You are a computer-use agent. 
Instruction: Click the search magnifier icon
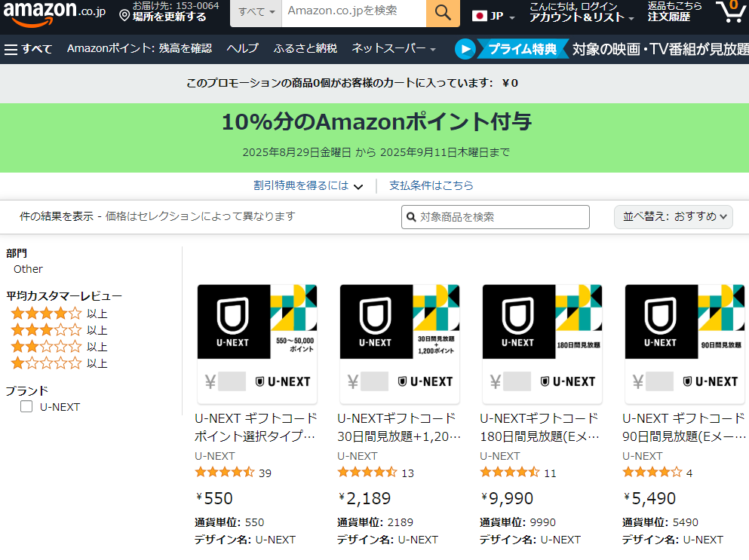(x=442, y=14)
